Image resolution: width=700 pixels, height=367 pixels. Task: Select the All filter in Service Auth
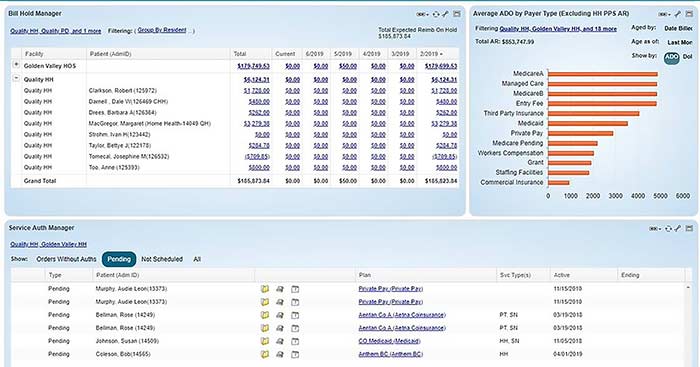coord(197,259)
